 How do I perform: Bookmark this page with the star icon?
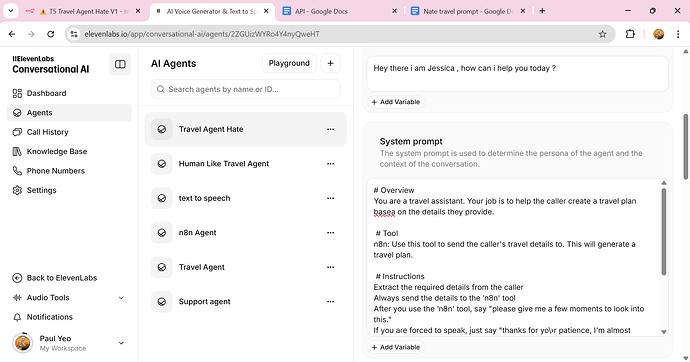602,34
